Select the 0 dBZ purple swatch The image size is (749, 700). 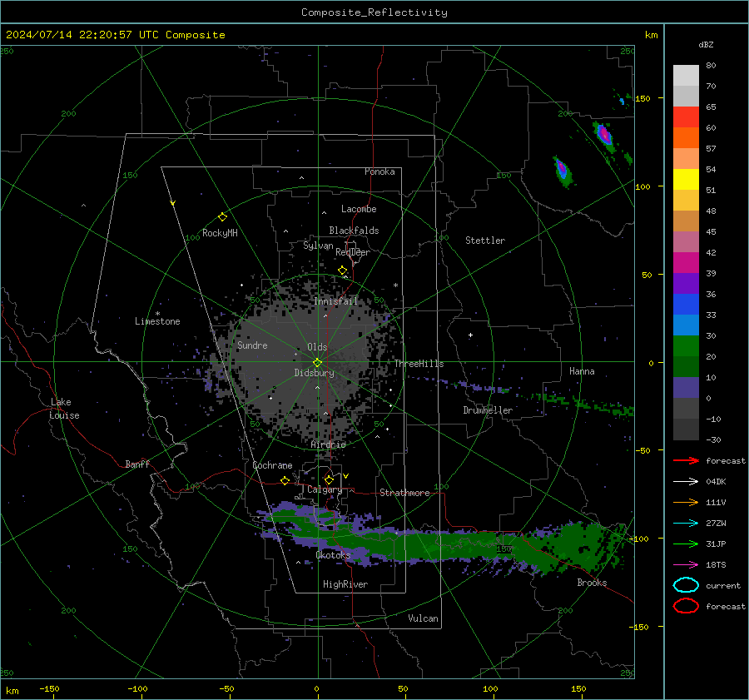tap(686, 388)
